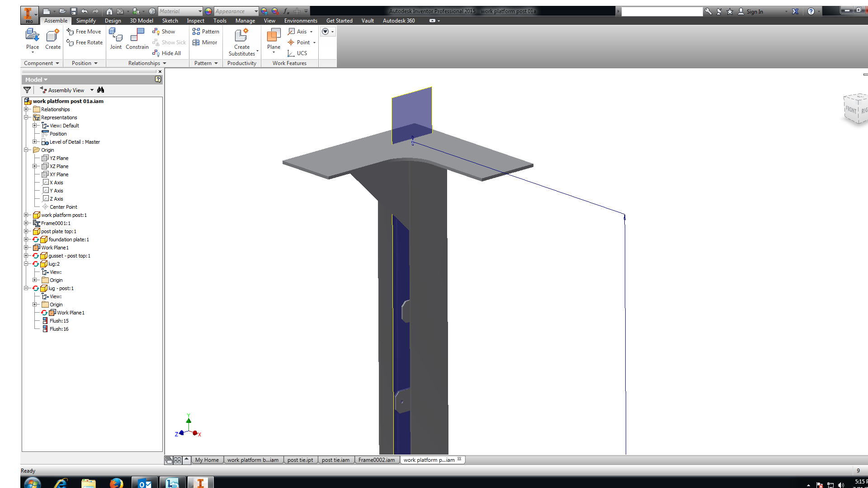Click Show relationships
Viewport: 868px width, 488px height.
pyautogui.click(x=164, y=32)
